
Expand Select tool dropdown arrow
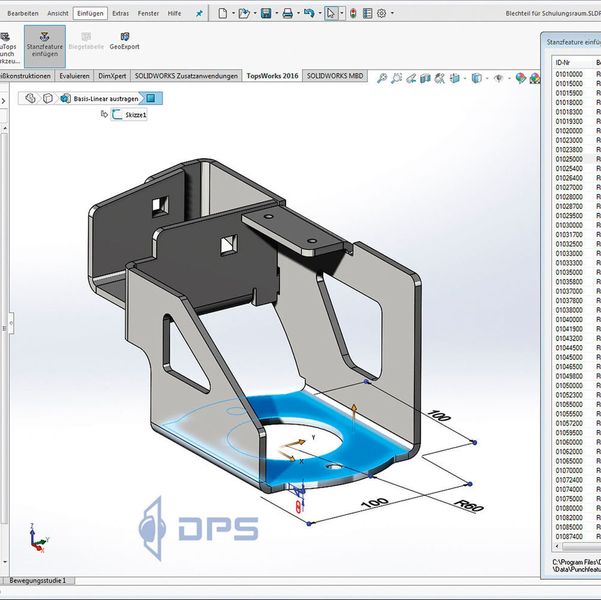tap(342, 13)
